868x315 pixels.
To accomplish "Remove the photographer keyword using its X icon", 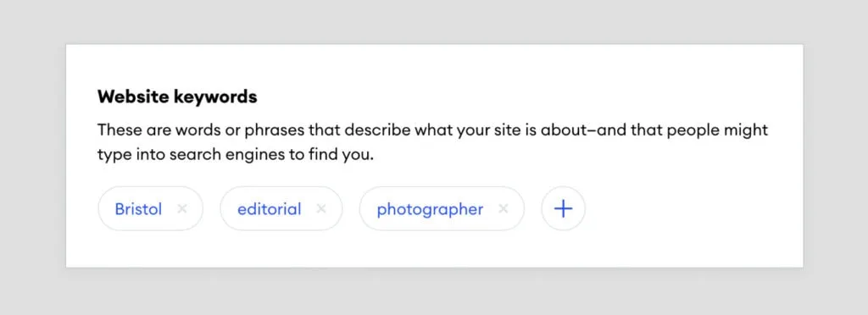I will (x=504, y=209).
